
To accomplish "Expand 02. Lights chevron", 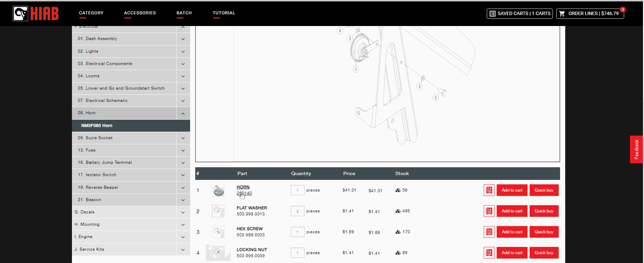I will [183, 52].
